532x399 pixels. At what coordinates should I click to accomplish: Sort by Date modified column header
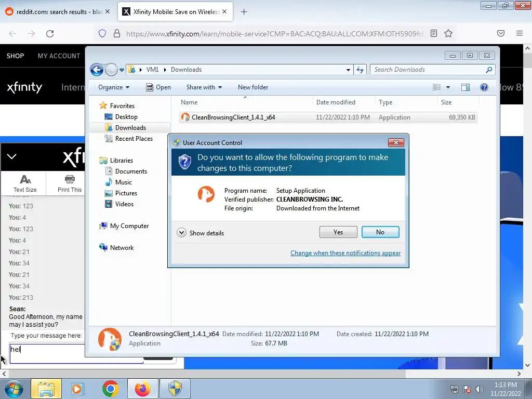coord(336,102)
